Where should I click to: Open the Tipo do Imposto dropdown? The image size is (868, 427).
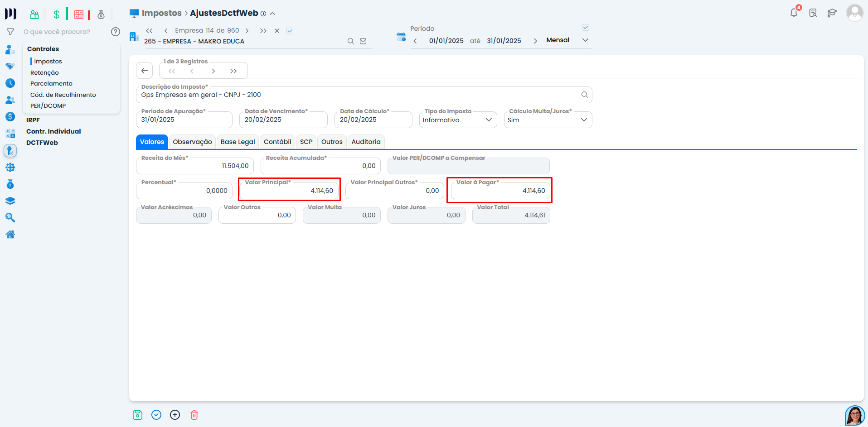point(458,120)
